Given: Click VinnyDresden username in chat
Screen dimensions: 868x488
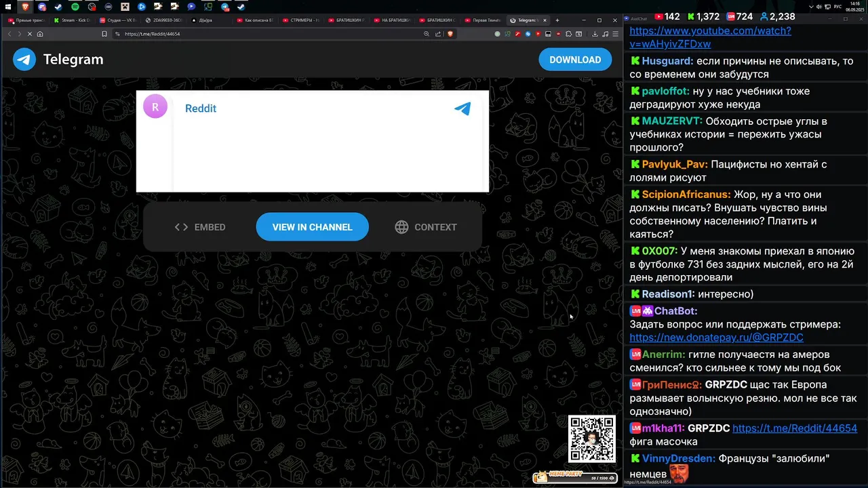Looking at the screenshot, I should point(678,459).
